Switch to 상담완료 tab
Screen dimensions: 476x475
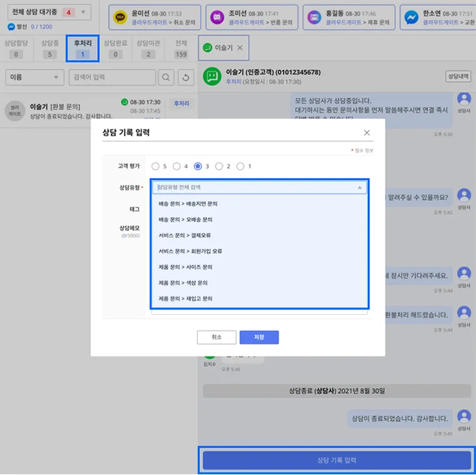116,48
